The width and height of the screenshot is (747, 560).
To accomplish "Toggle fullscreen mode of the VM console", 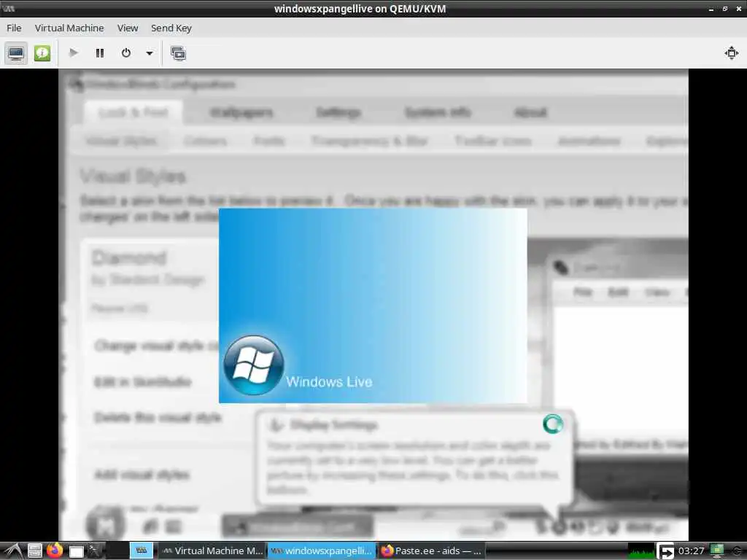I will [x=731, y=52].
